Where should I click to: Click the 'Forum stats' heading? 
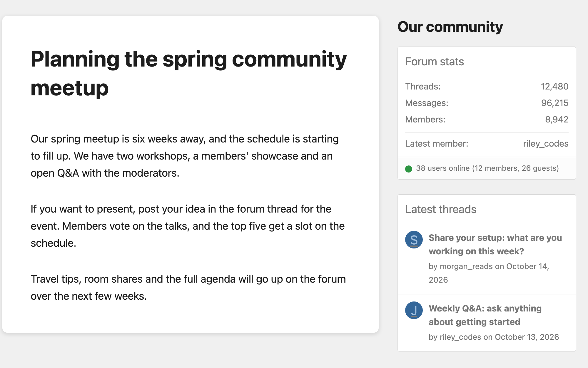click(x=435, y=62)
